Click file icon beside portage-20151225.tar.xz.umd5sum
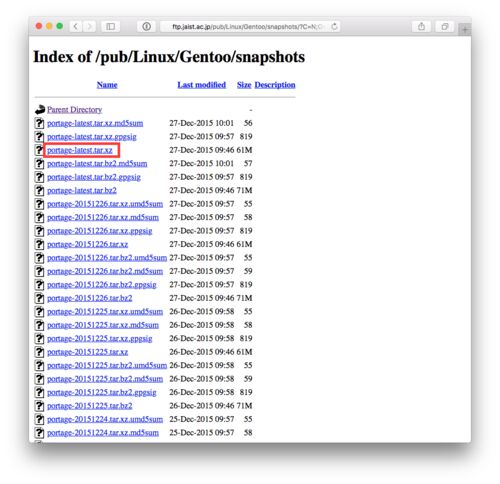This screenshot has width=500, height=484. 39,312
